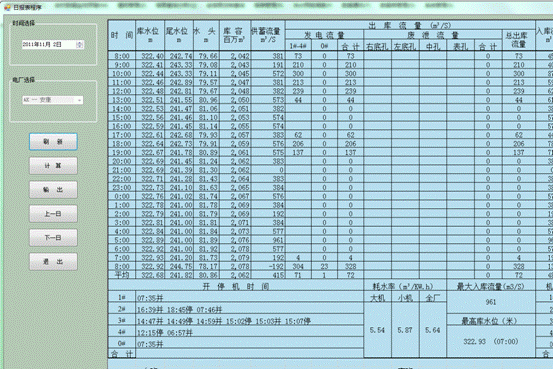Open the 电厂选择 power plant dropdown
553x369 pixels.
(x=53, y=100)
